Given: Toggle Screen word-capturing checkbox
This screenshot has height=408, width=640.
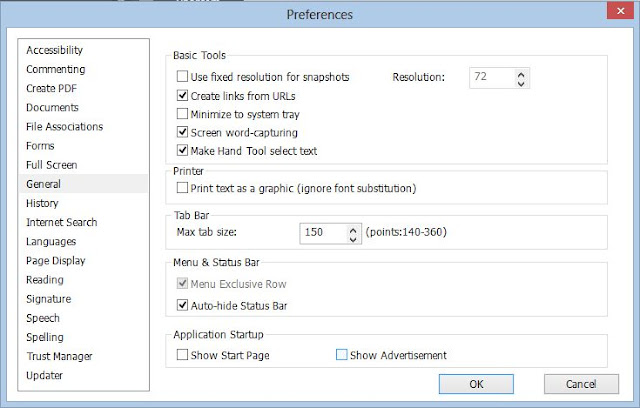Looking at the screenshot, I should [182, 132].
